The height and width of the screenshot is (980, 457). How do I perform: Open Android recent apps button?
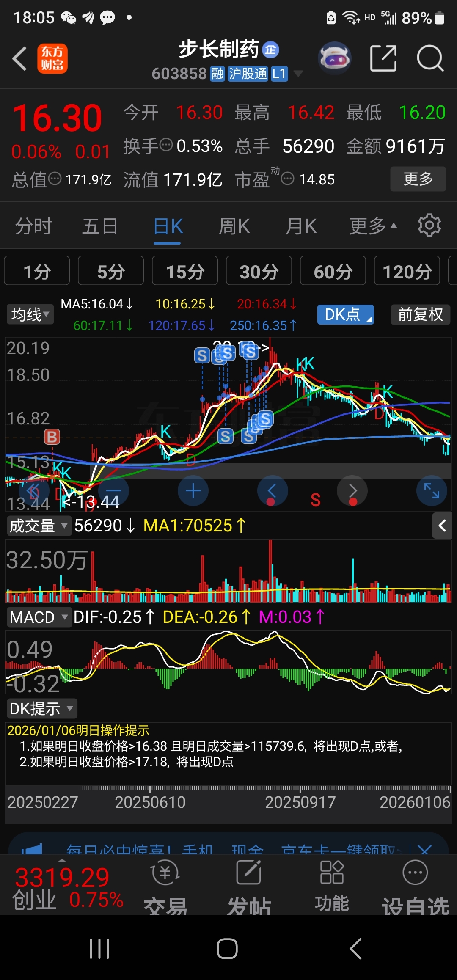(100, 948)
